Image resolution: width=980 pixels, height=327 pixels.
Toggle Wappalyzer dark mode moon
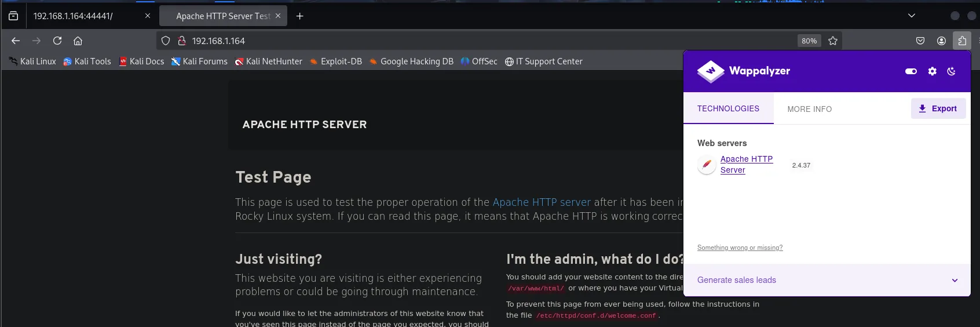pyautogui.click(x=951, y=71)
